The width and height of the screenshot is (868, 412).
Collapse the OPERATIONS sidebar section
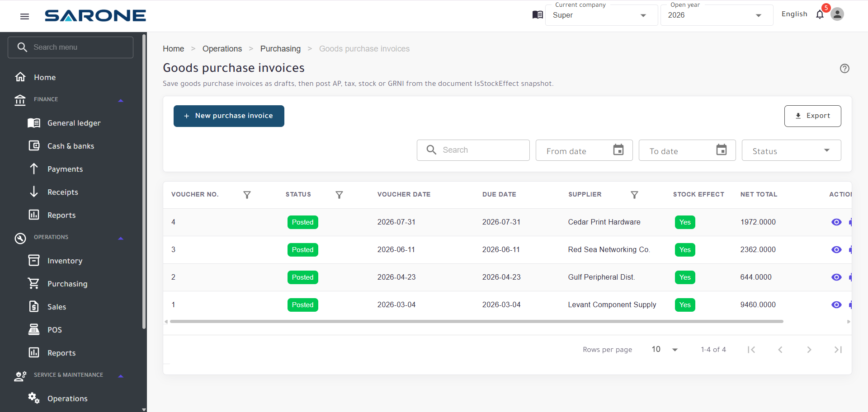(x=121, y=238)
